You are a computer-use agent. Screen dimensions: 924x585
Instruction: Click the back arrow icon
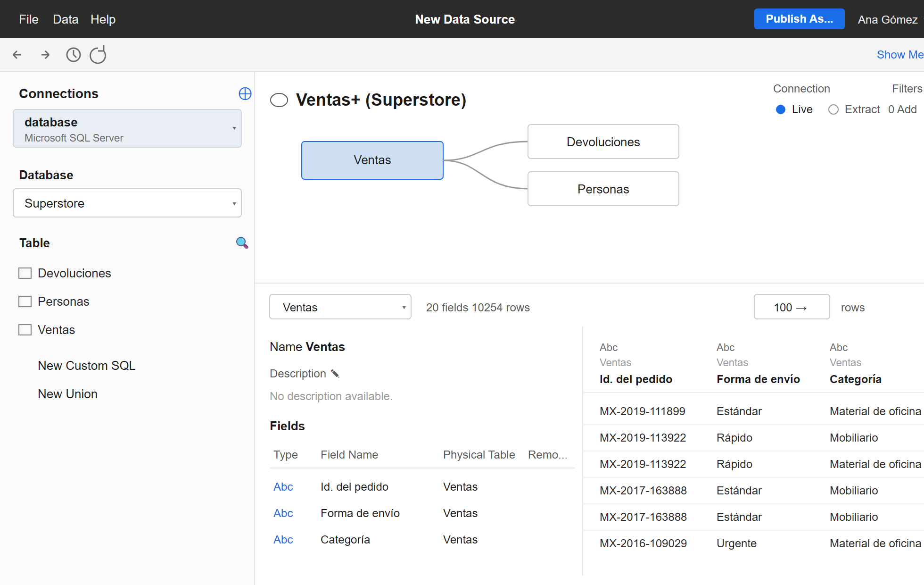(x=17, y=55)
